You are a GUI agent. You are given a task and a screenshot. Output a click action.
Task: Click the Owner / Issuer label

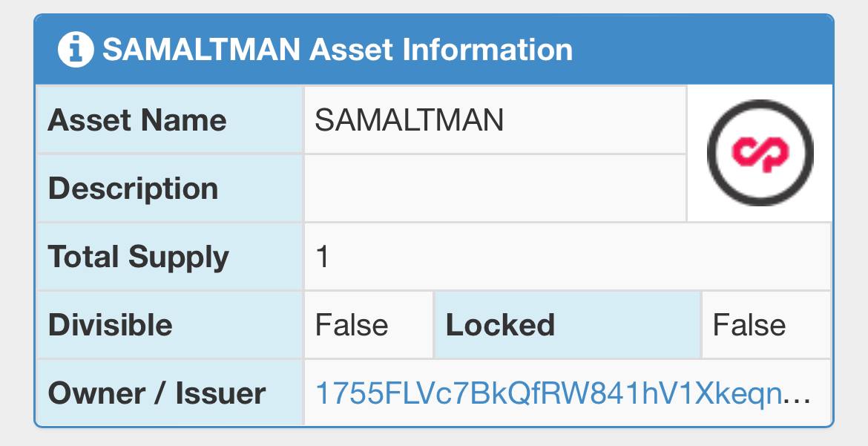click(x=157, y=393)
